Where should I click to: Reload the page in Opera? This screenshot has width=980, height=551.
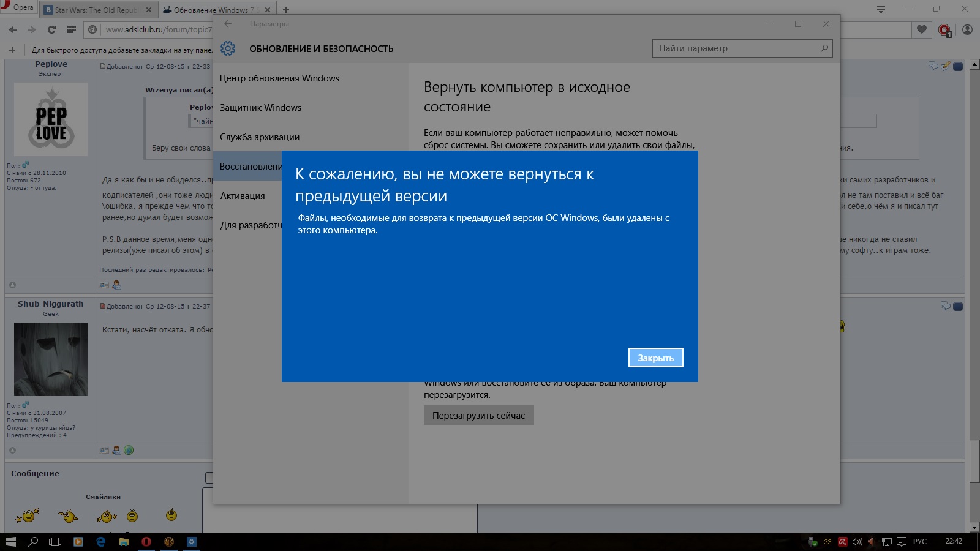click(51, 29)
